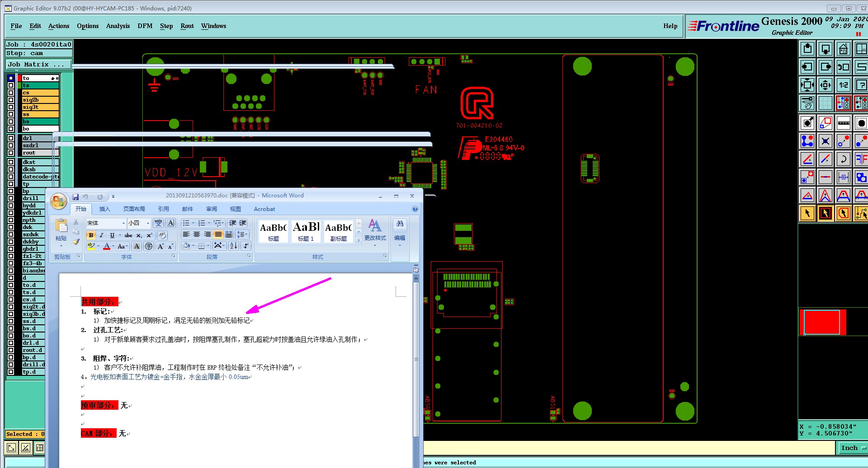868x468 pixels.
Task: Click the center align icon in Word
Action: tap(197, 234)
